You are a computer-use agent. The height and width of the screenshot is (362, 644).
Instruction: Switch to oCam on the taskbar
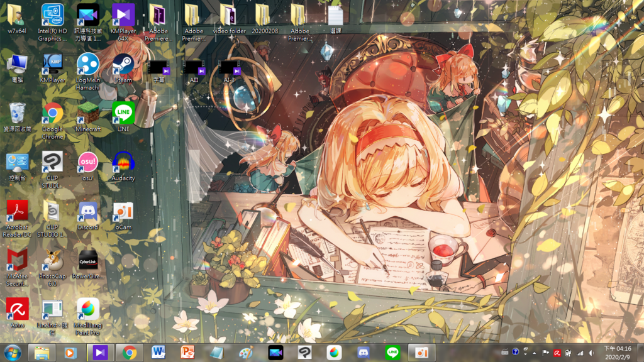tap(422, 353)
